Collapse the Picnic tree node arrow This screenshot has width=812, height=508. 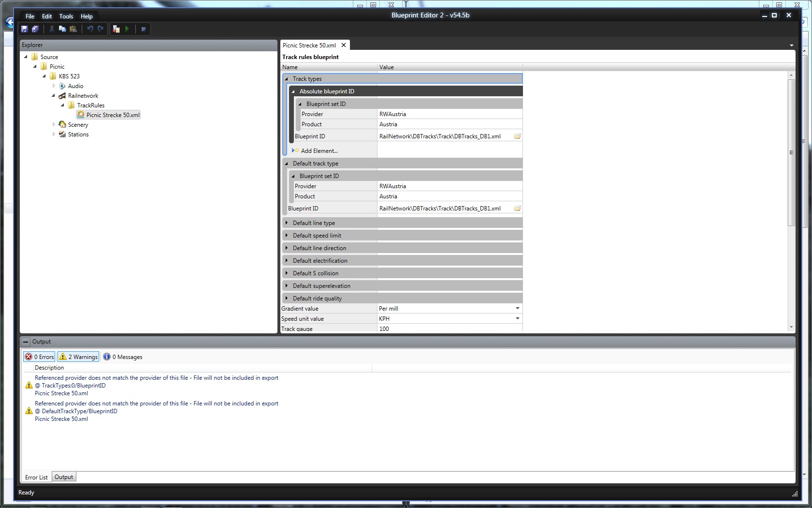35,66
